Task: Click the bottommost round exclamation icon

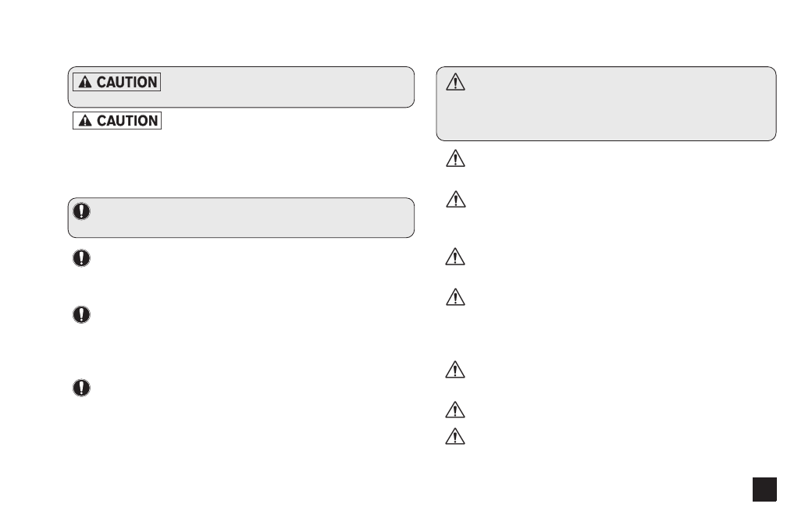Action: tap(81, 388)
